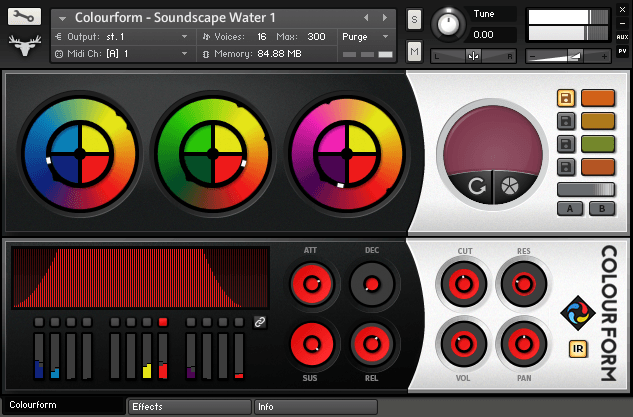The width and height of the screenshot is (633, 417).
Task: Click the fourth save-preset floppy icon
Action: (565, 166)
